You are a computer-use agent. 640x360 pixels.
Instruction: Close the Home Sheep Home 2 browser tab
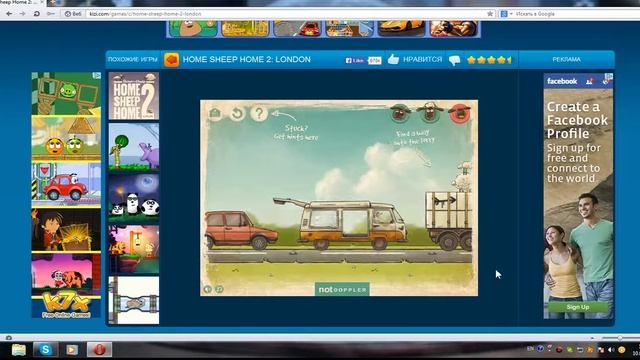(x=42, y=2)
